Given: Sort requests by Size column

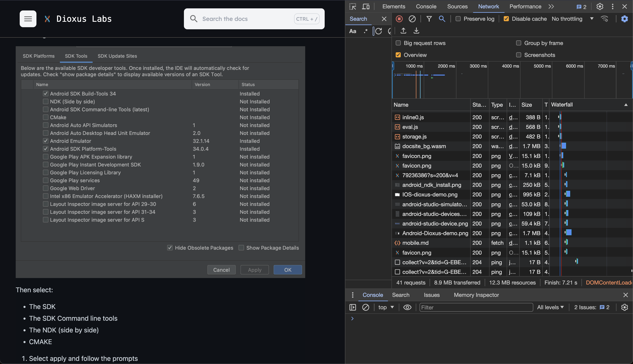Looking at the screenshot, I should click(x=530, y=105).
